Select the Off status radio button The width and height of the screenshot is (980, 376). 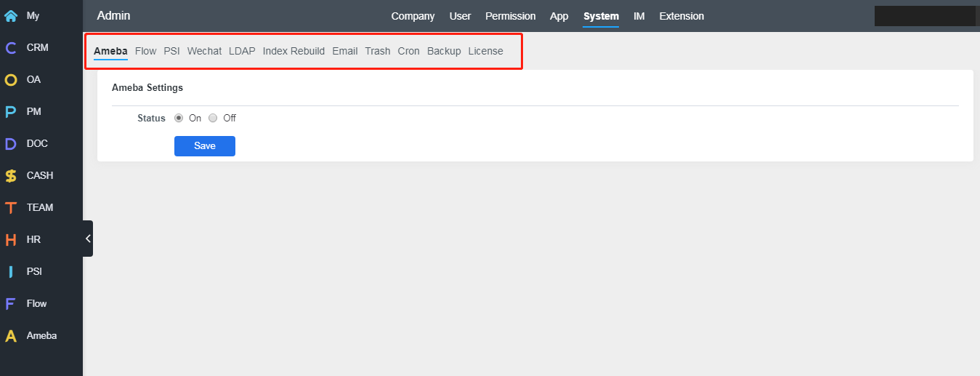click(x=213, y=118)
